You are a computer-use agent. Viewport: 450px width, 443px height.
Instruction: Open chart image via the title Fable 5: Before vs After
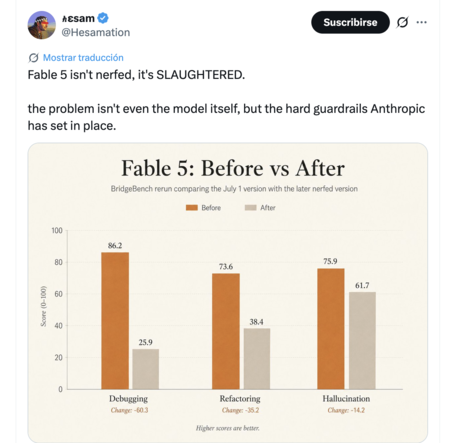point(233,168)
